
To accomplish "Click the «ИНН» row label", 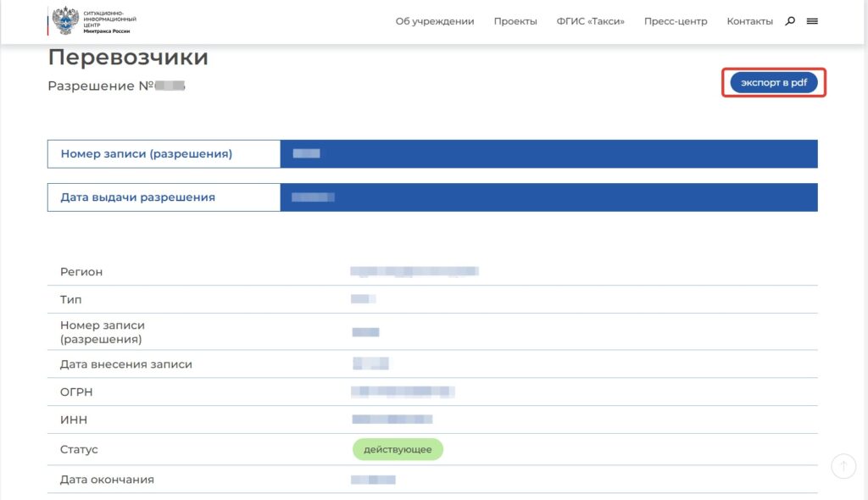I will 74,419.
